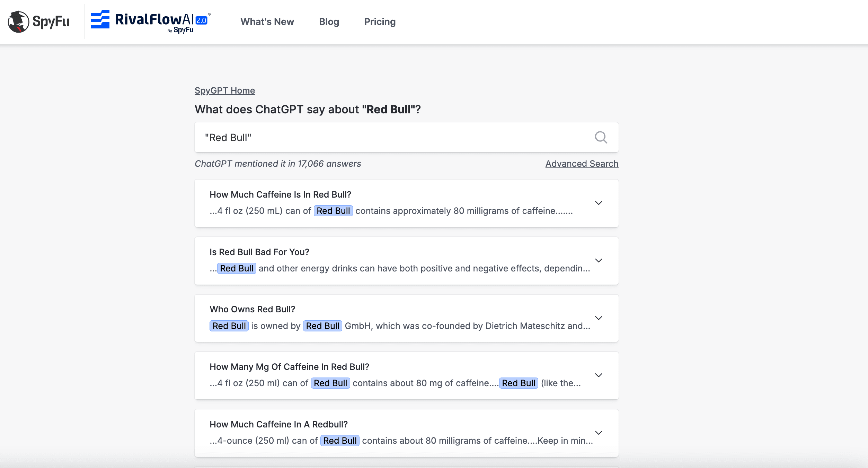Click the 'How Much Caffeine In A Redbull?' title
Screen dimensions: 868x468
coord(278,424)
